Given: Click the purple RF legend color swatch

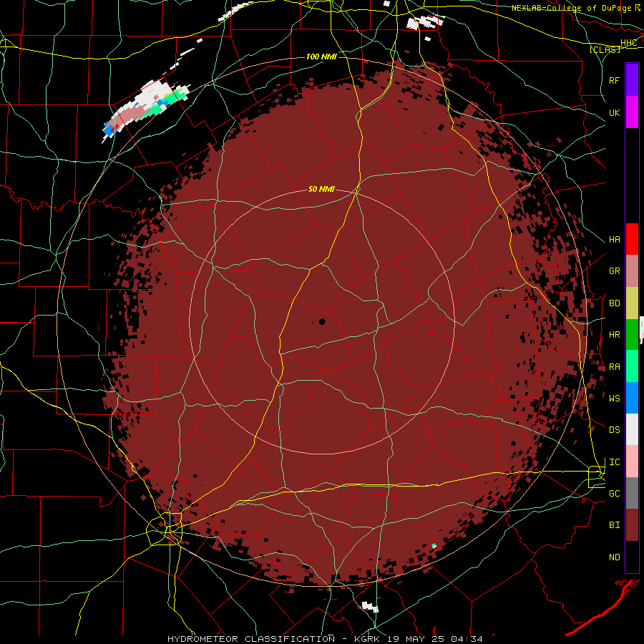Looking at the screenshot, I should (632, 80).
